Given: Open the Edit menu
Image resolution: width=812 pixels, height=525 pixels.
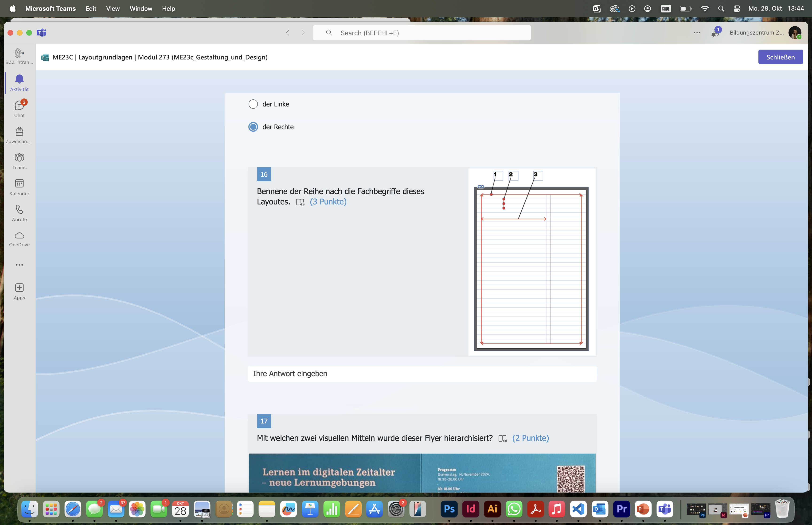Looking at the screenshot, I should point(91,8).
